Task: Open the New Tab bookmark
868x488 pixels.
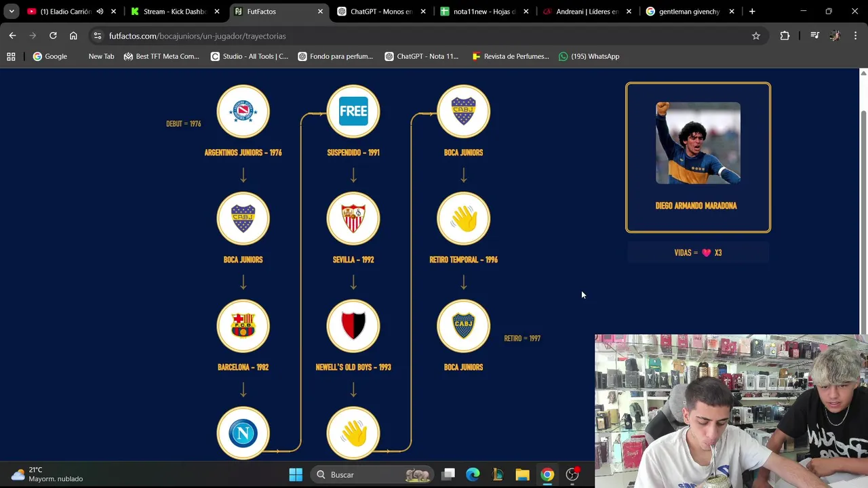Action: [x=101, y=56]
